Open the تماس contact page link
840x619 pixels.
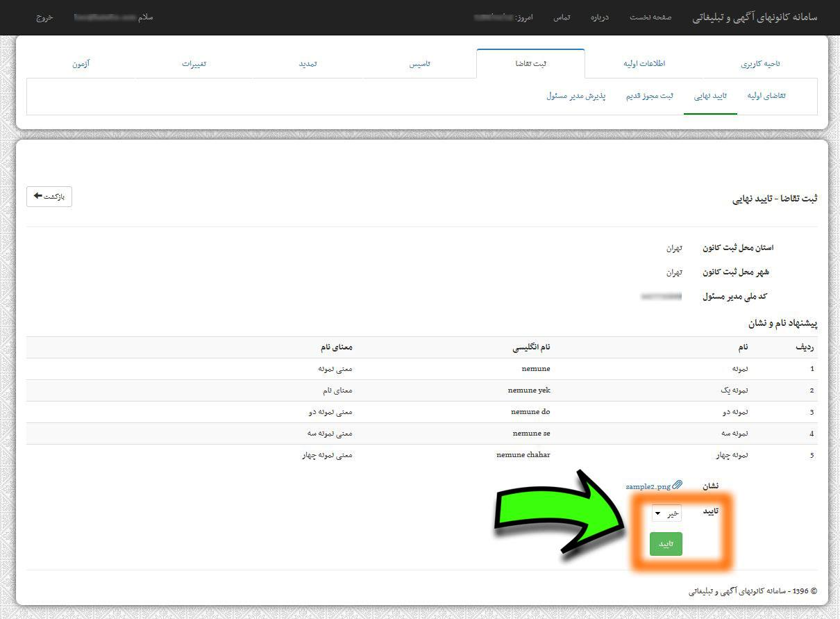[562, 17]
